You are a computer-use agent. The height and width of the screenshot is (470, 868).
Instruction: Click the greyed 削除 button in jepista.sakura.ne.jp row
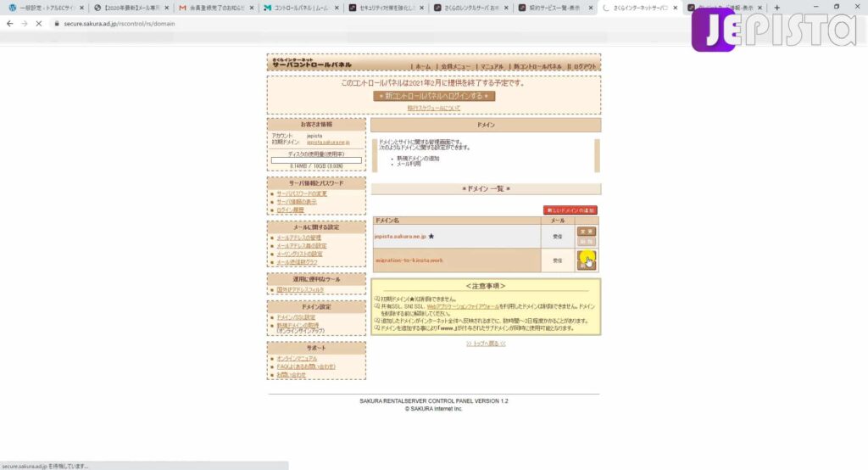click(587, 242)
